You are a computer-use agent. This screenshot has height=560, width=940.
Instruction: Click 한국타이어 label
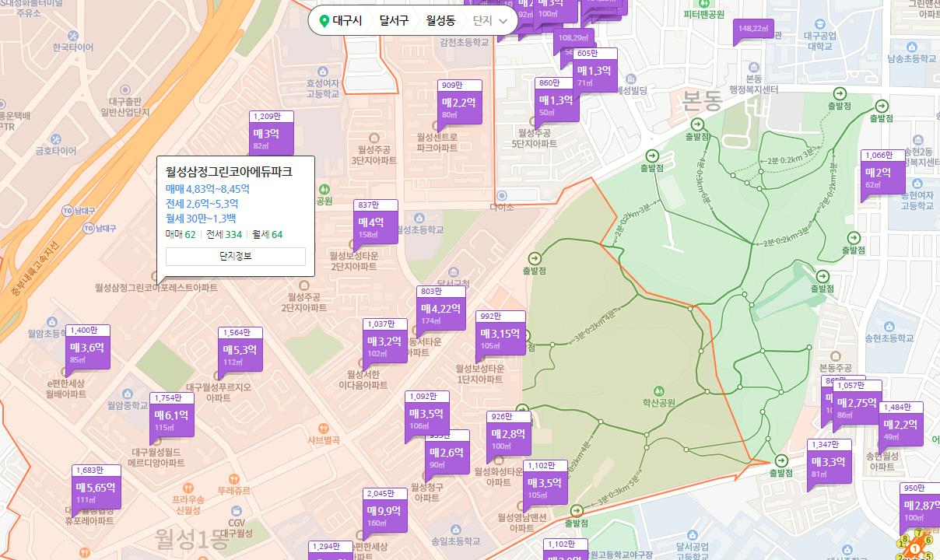[73, 47]
